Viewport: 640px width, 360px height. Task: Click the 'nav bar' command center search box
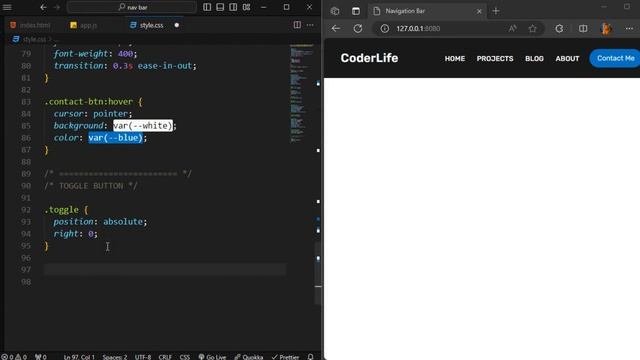[132, 7]
